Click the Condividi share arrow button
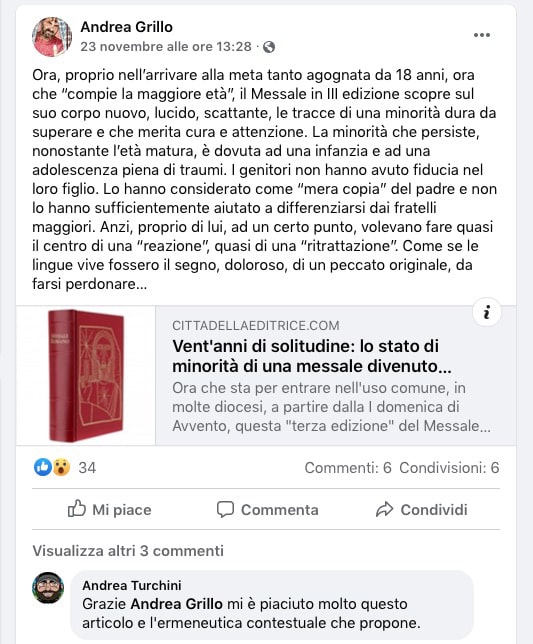 pyautogui.click(x=421, y=509)
